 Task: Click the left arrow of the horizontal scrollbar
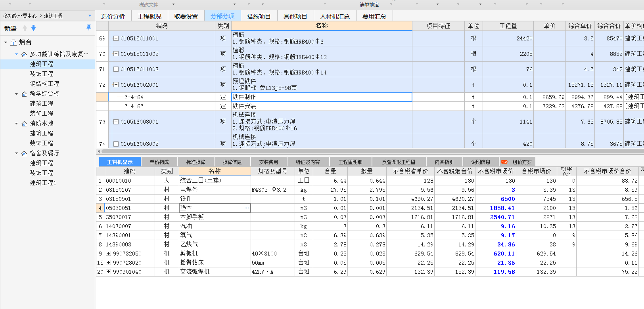(99, 151)
